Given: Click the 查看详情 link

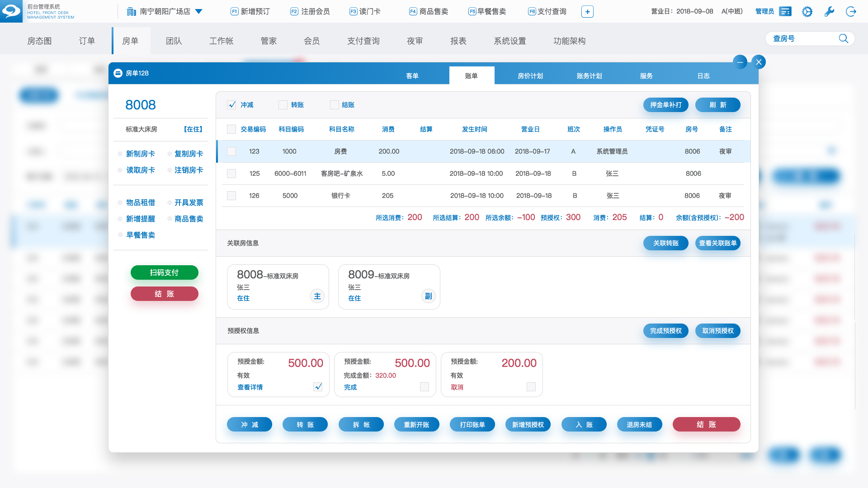Looking at the screenshot, I should tap(250, 387).
